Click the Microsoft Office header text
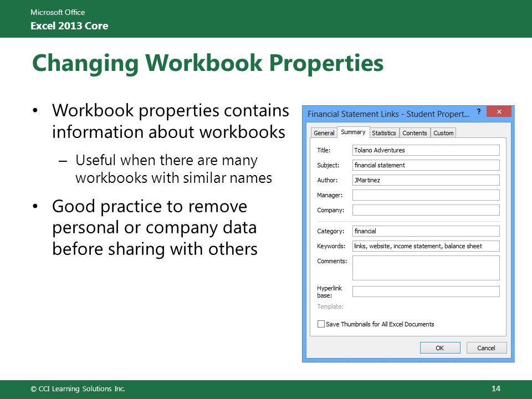532x399 pixels. [x=58, y=12]
